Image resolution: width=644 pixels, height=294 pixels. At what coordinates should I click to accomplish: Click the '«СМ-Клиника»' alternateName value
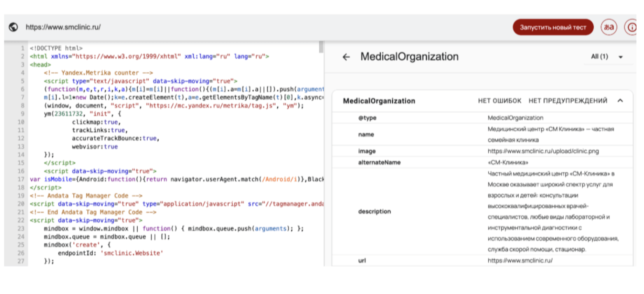pyautogui.click(x=508, y=162)
